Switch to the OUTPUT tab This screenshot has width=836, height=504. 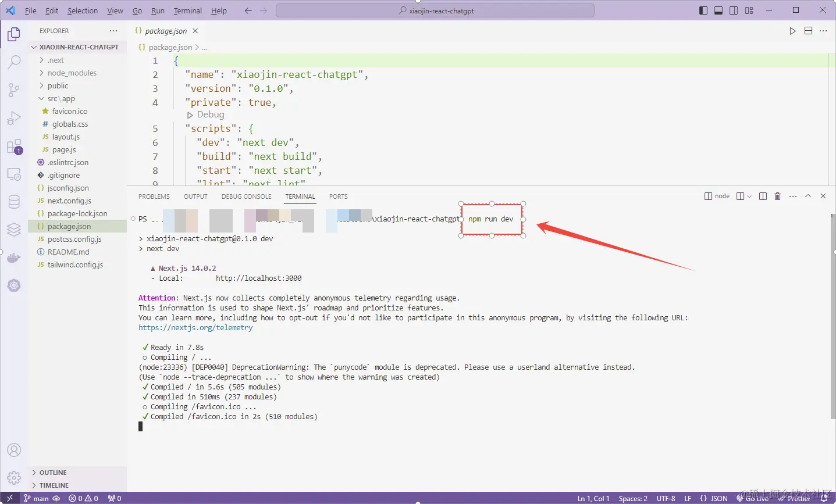tap(195, 196)
